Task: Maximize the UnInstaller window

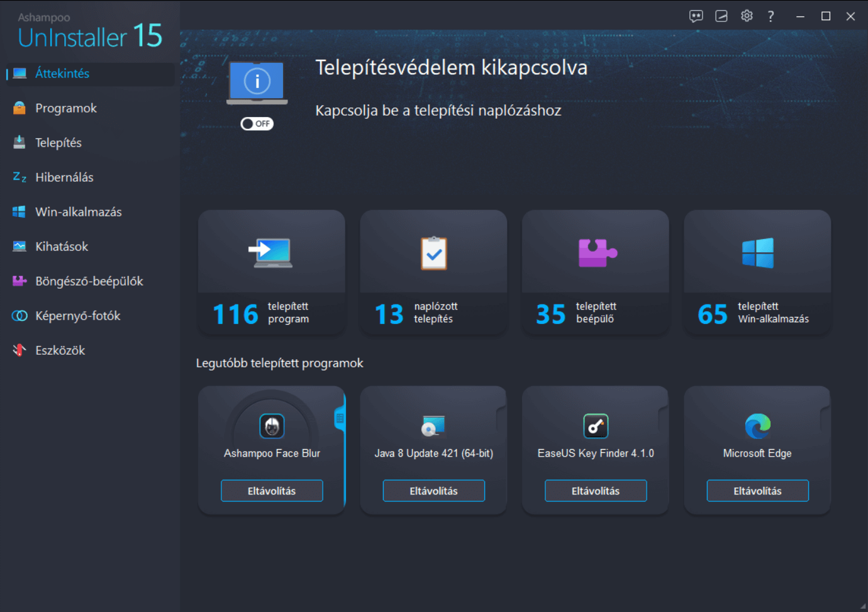Action: coord(826,16)
